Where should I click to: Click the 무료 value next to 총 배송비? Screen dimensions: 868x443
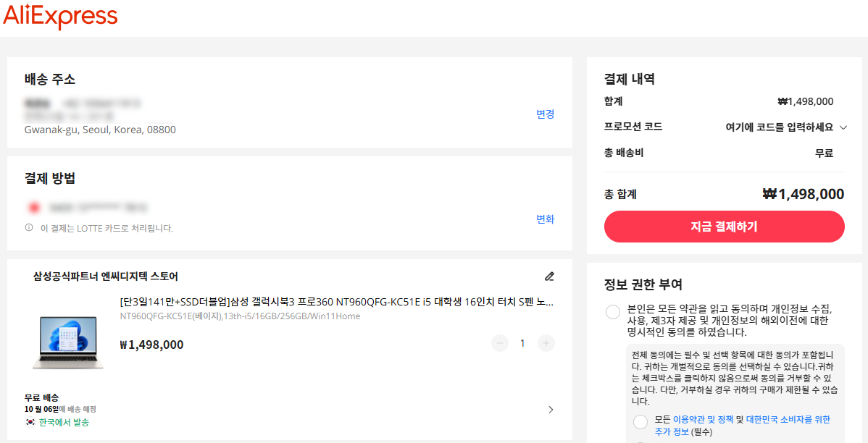[824, 153]
